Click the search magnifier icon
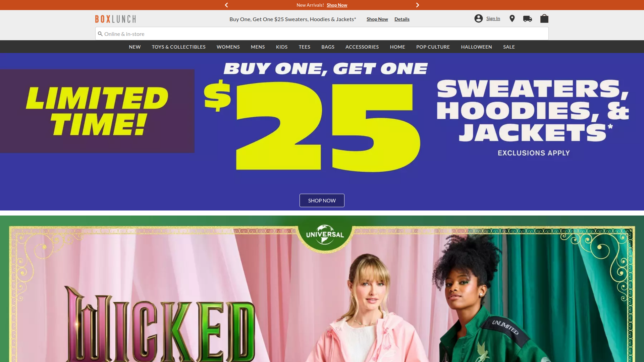 [100, 34]
